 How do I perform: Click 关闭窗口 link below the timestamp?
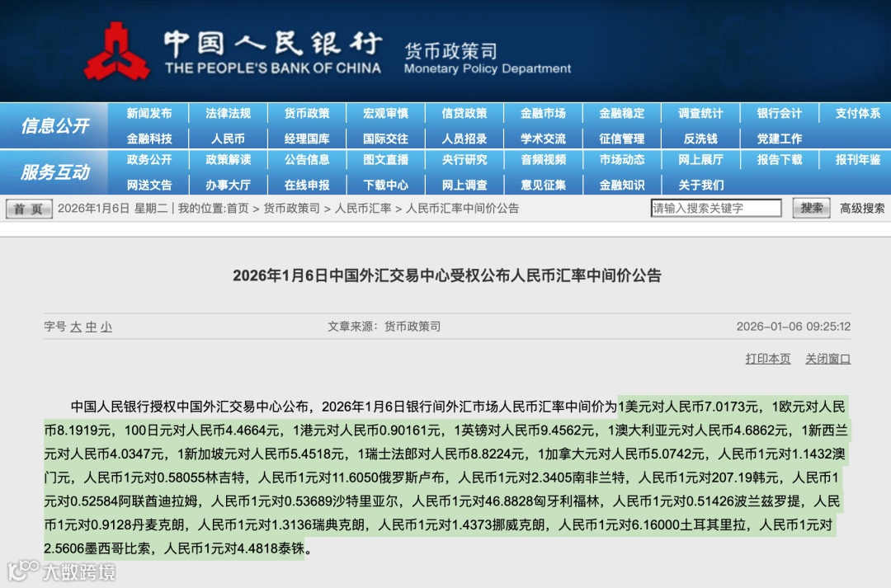pyautogui.click(x=827, y=359)
